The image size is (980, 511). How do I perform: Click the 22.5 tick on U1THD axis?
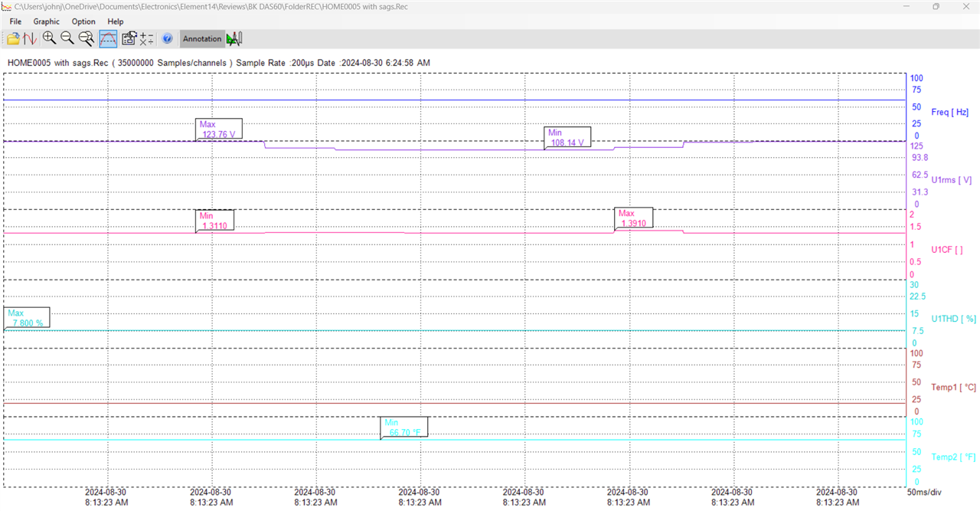pyautogui.click(x=917, y=296)
